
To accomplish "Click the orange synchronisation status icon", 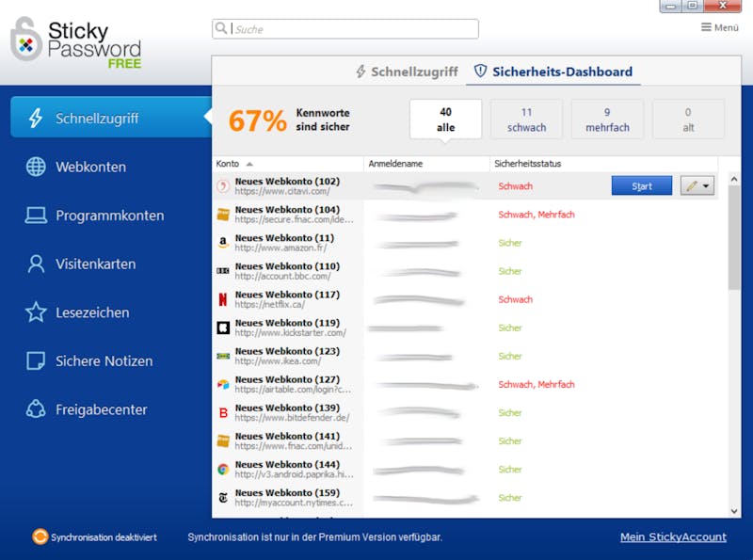I will click(x=40, y=536).
